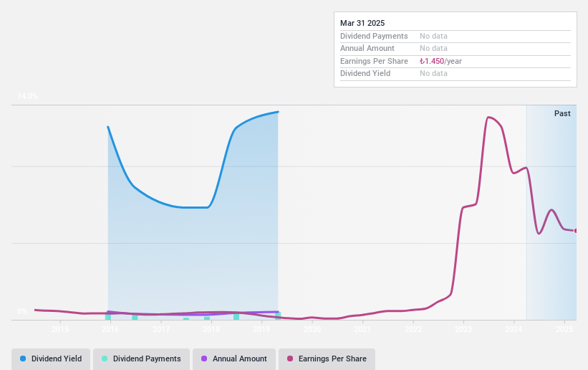The image size is (588, 370).
Task: Click the 2023 label on the x-axis
Action: pyautogui.click(x=463, y=329)
